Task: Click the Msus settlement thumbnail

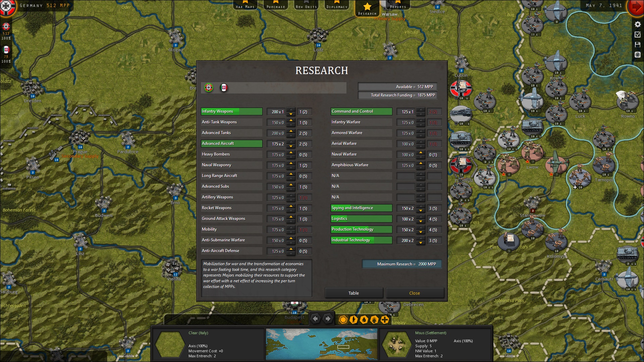Action: (396, 344)
